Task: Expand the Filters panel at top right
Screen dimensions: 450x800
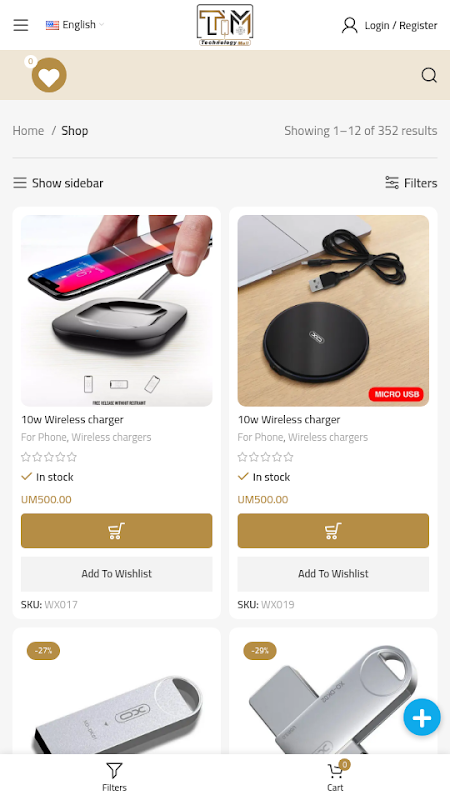Action: click(411, 183)
